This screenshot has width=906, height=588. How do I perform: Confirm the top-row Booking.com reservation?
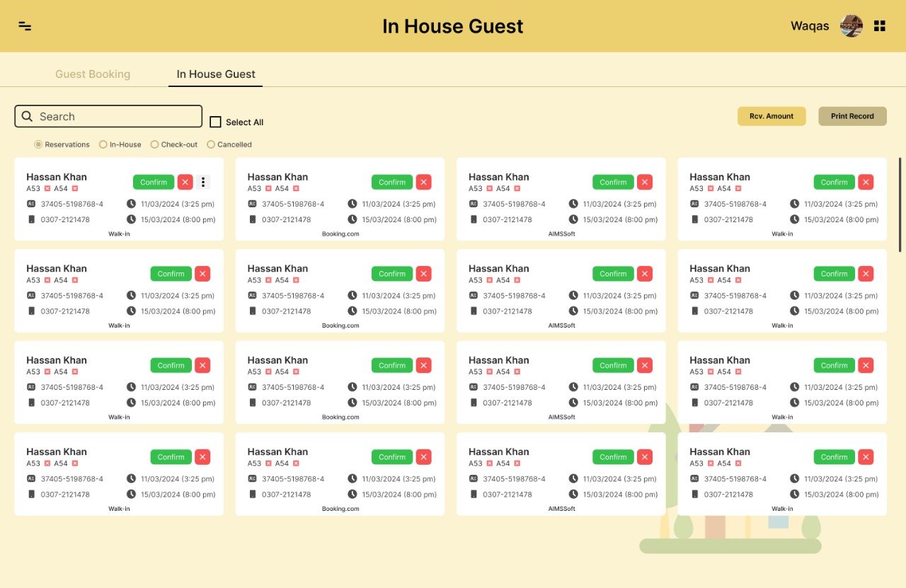click(x=392, y=182)
